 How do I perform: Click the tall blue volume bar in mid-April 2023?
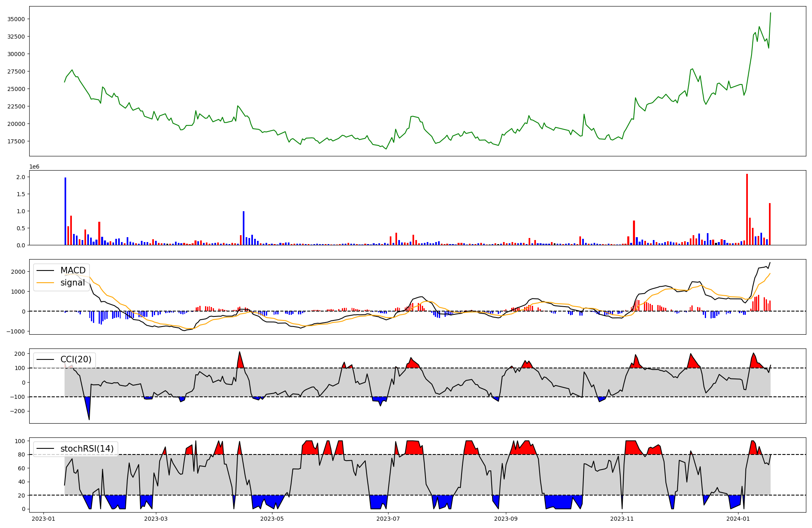[244, 228]
